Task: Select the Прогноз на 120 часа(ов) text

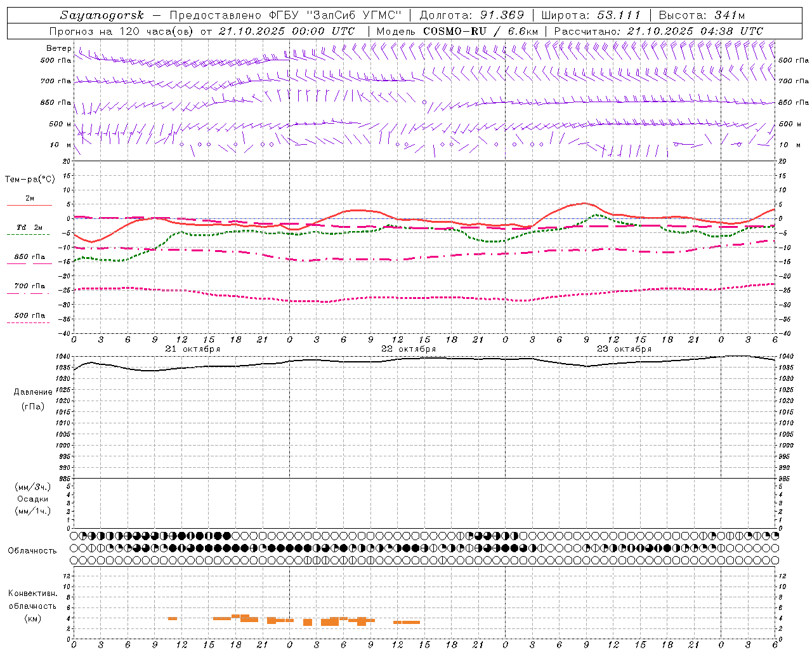Action: click(x=121, y=31)
